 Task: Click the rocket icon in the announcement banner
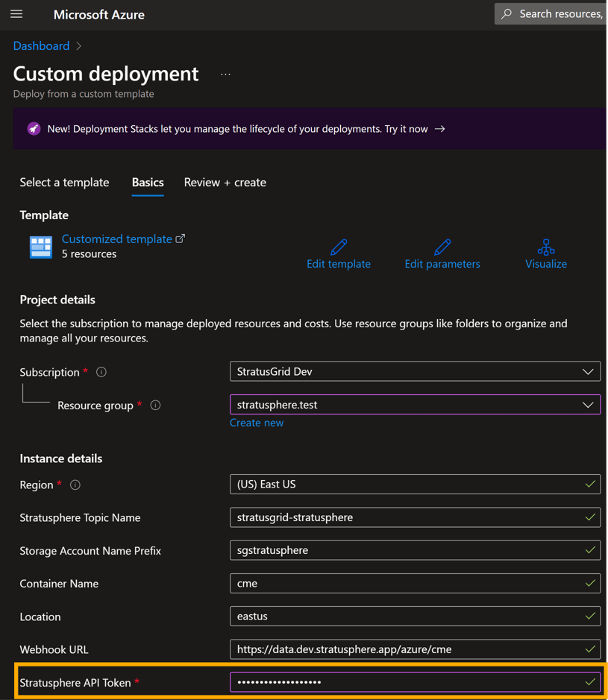click(x=33, y=128)
